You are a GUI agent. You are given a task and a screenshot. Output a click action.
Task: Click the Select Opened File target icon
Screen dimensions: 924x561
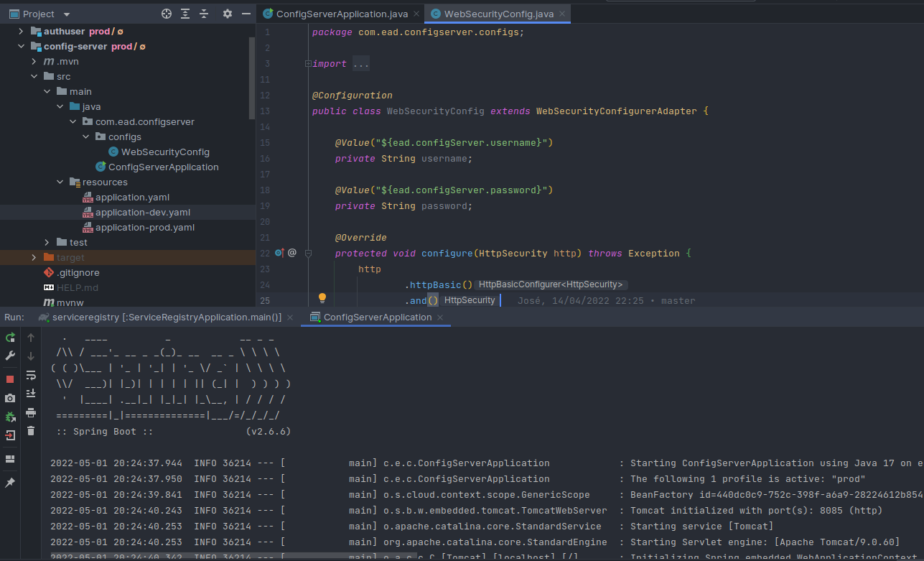point(167,14)
